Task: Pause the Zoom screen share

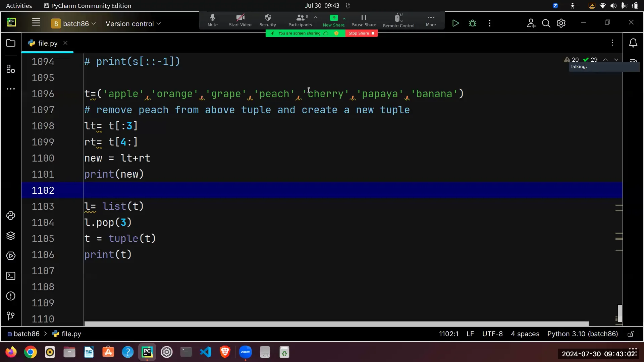Action: pyautogui.click(x=364, y=19)
